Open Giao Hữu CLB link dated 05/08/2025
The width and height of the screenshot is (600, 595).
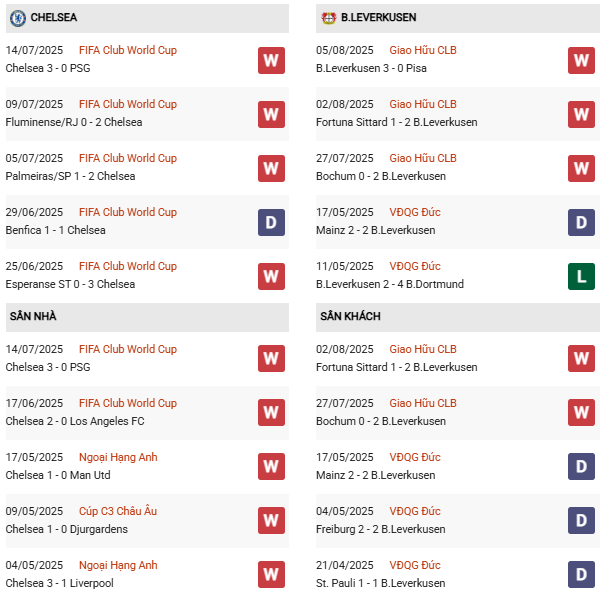[x=423, y=50]
